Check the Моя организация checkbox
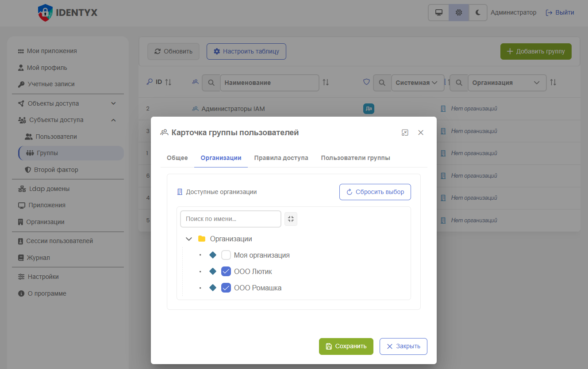 (x=226, y=255)
